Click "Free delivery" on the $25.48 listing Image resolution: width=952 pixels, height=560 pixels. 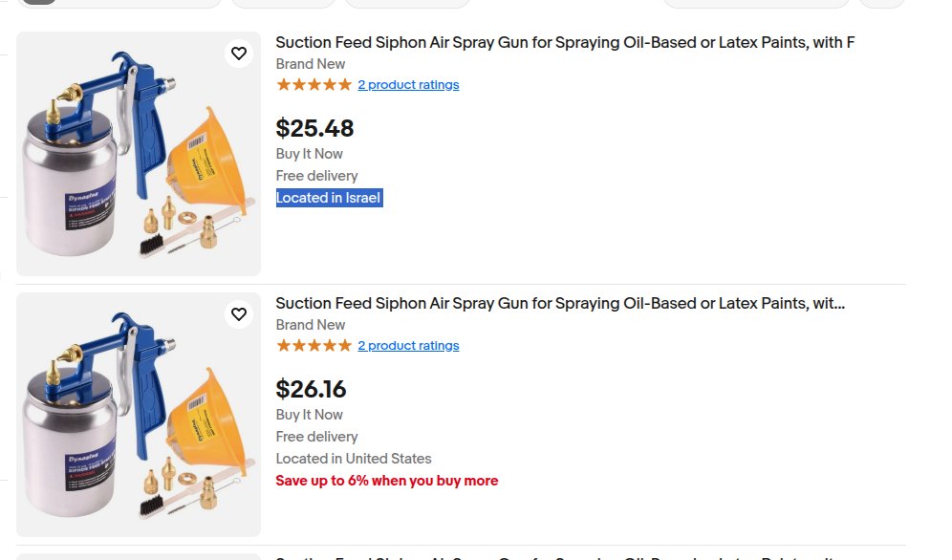pyautogui.click(x=316, y=176)
